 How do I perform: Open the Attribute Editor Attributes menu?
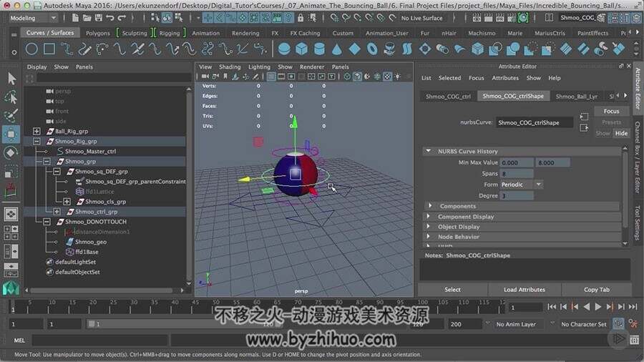coord(505,78)
